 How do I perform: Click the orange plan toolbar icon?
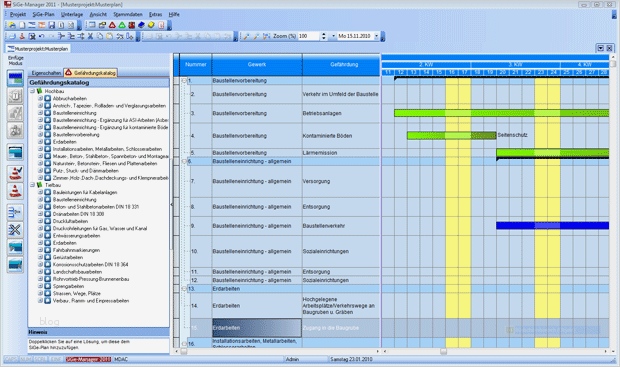click(x=42, y=25)
